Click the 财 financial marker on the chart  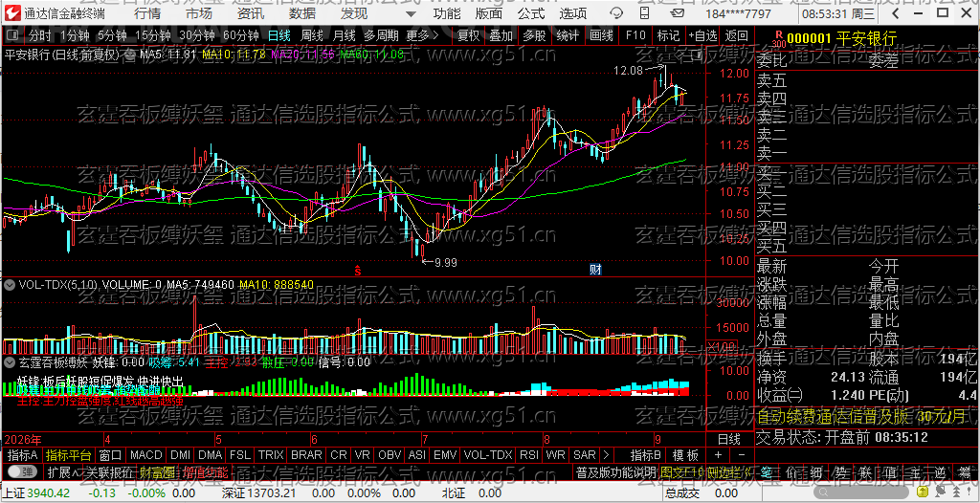(x=595, y=270)
